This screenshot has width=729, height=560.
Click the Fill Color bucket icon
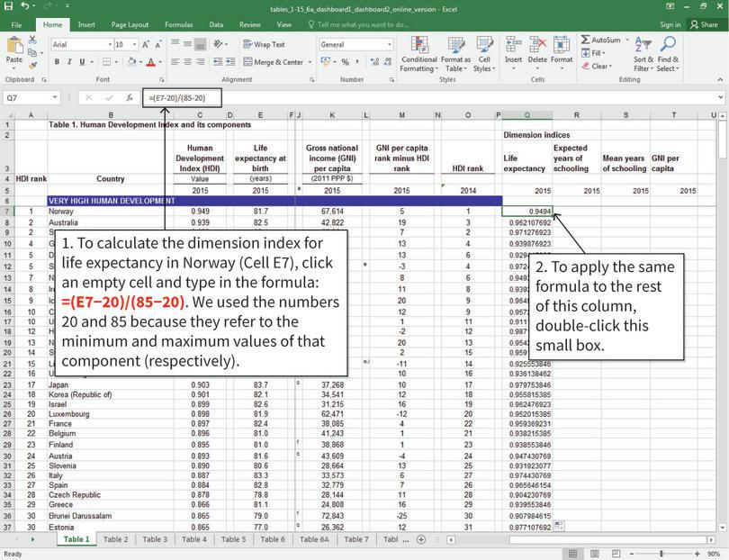(132, 62)
